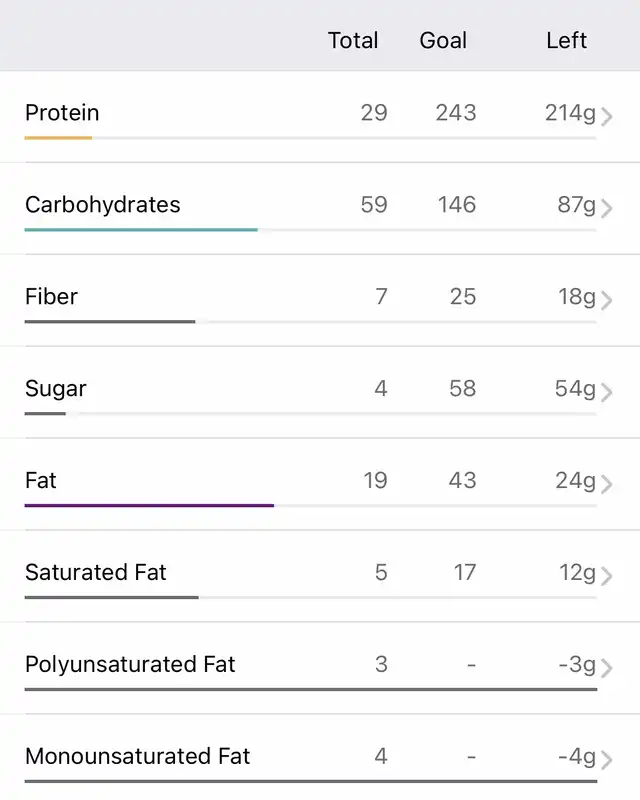
Task: Click the Goal column header
Action: click(443, 41)
